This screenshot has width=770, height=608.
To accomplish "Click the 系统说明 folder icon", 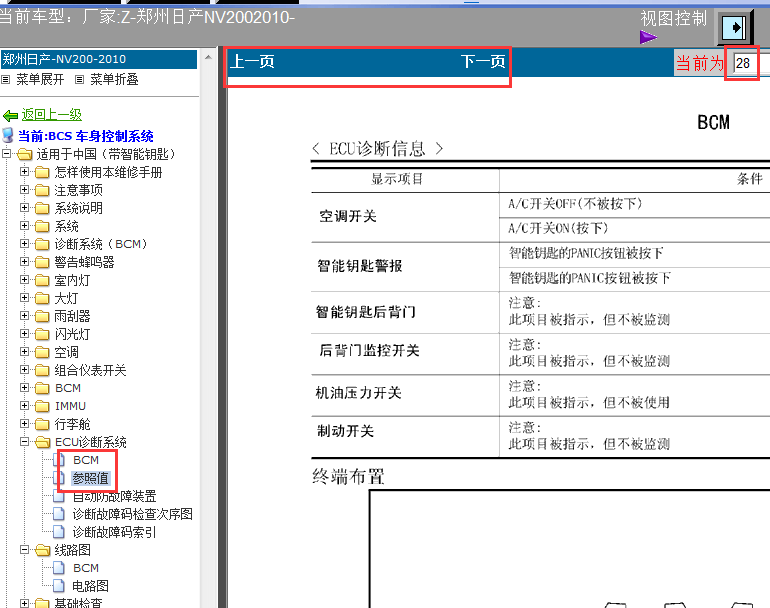I will [x=42, y=208].
